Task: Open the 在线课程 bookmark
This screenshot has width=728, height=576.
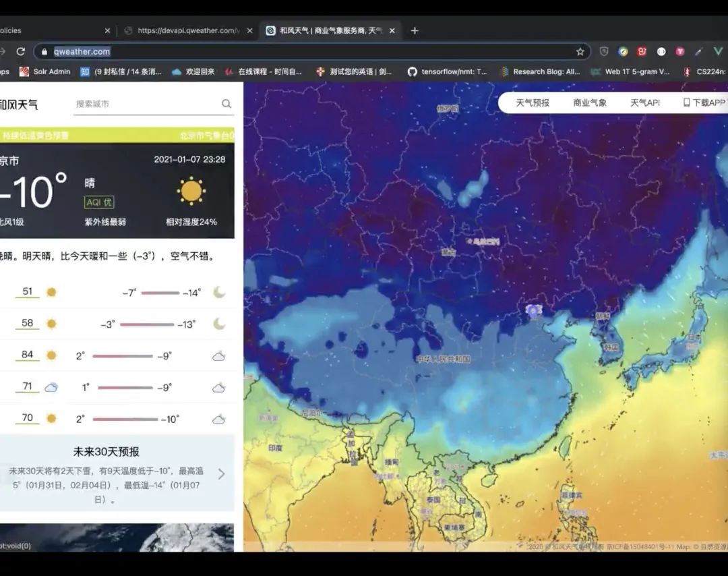Action: (x=263, y=71)
